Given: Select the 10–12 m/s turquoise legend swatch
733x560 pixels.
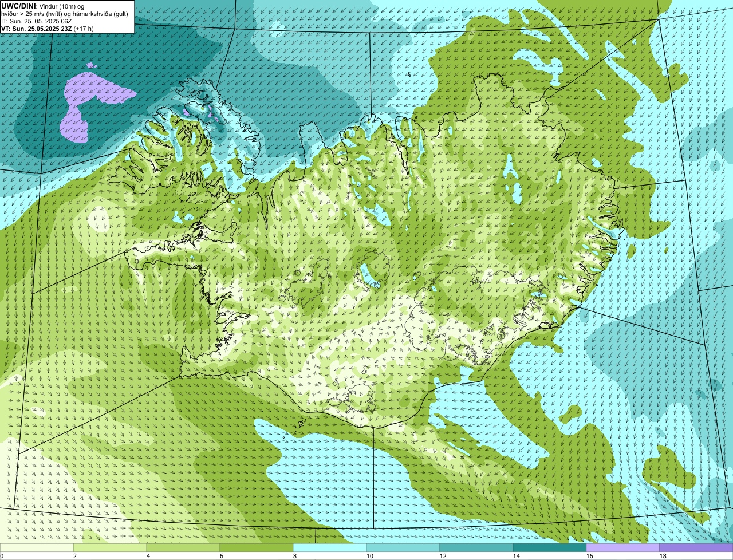Looking at the screenshot, I should click(403, 547).
